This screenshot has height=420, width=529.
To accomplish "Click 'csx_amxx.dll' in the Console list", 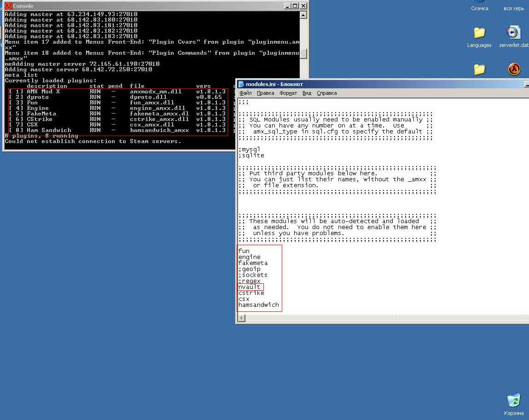I will (x=152, y=125).
